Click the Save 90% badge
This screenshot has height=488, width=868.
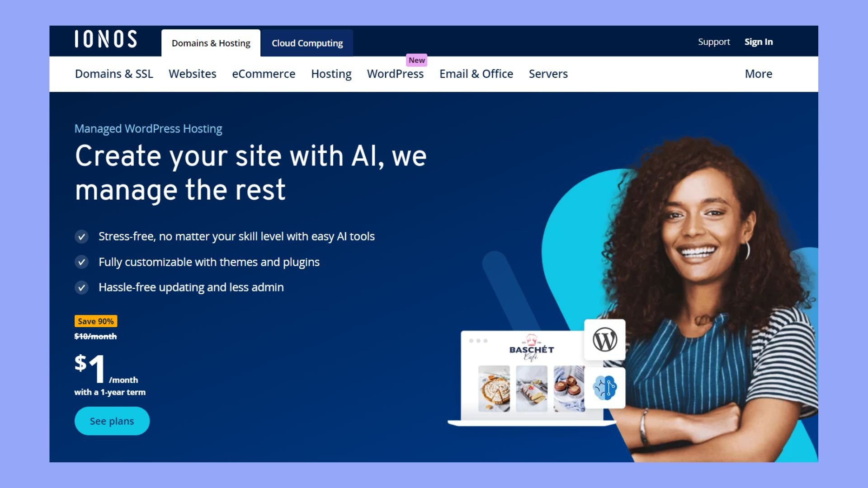point(96,321)
